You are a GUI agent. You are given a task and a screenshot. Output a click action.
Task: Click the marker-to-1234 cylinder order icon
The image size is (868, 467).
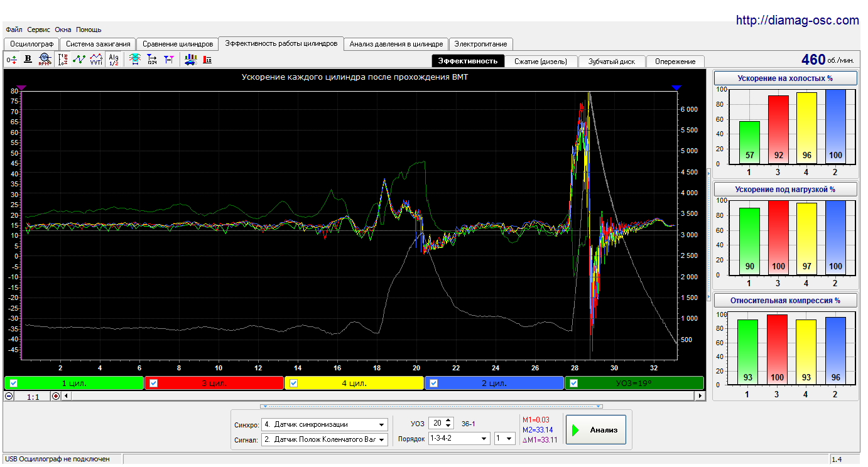tap(151, 60)
